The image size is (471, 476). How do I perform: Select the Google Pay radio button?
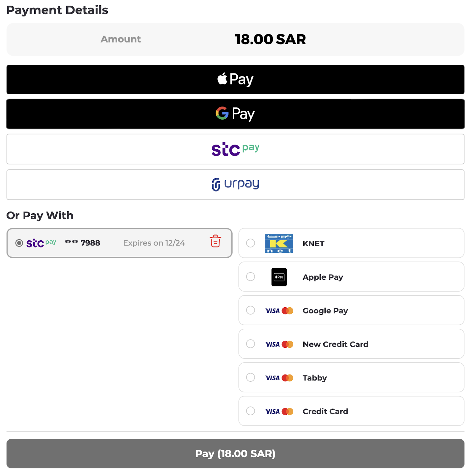point(250,310)
